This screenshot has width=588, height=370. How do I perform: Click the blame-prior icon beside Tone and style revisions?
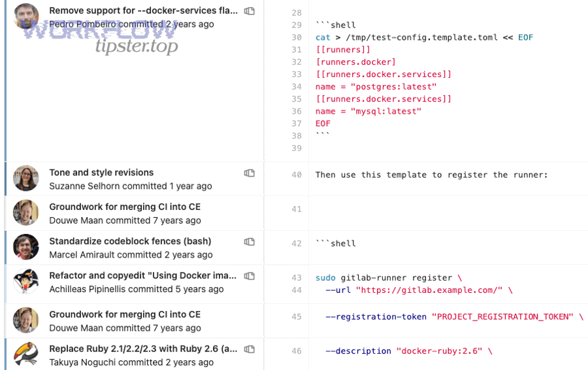pos(249,173)
